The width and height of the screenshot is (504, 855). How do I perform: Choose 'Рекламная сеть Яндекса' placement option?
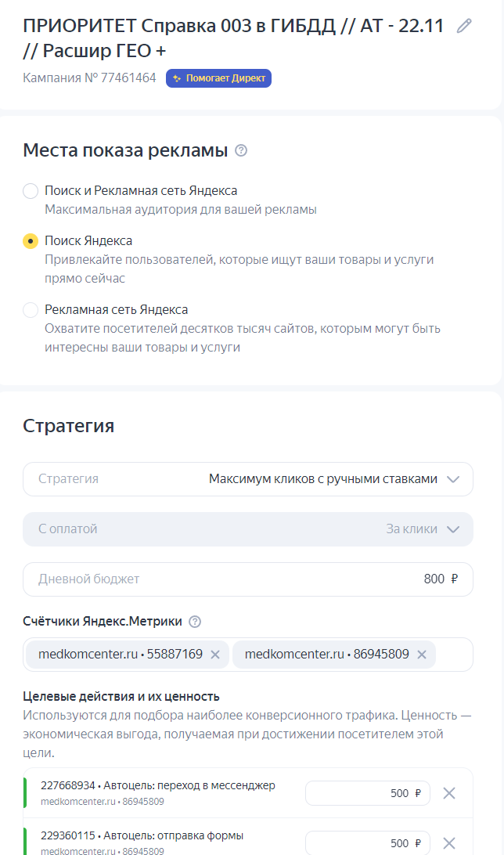tap(30, 309)
